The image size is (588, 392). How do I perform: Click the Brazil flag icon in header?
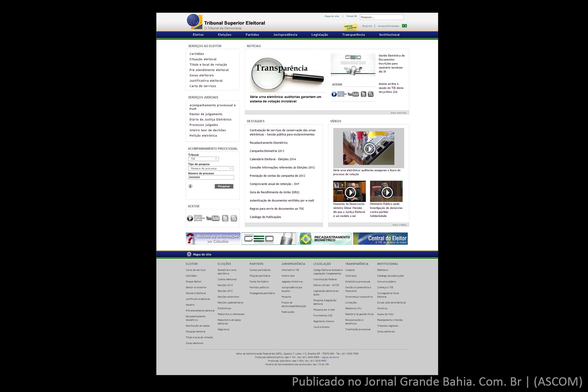point(404,26)
